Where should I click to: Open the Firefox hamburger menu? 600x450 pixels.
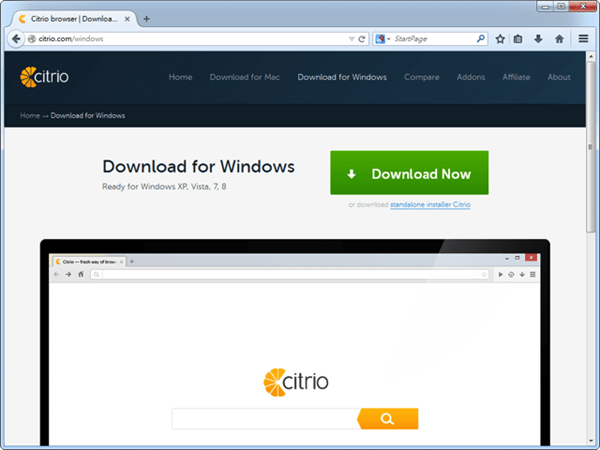tap(583, 39)
